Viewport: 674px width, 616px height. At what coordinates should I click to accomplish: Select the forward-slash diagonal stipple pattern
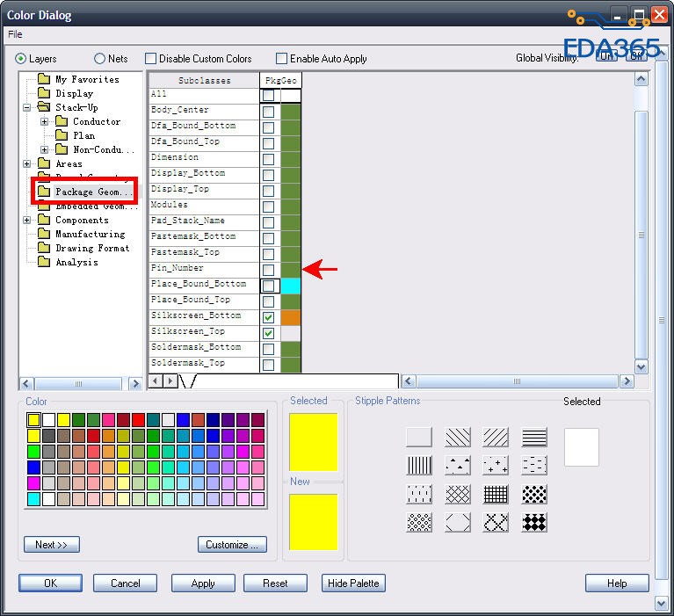(x=496, y=437)
